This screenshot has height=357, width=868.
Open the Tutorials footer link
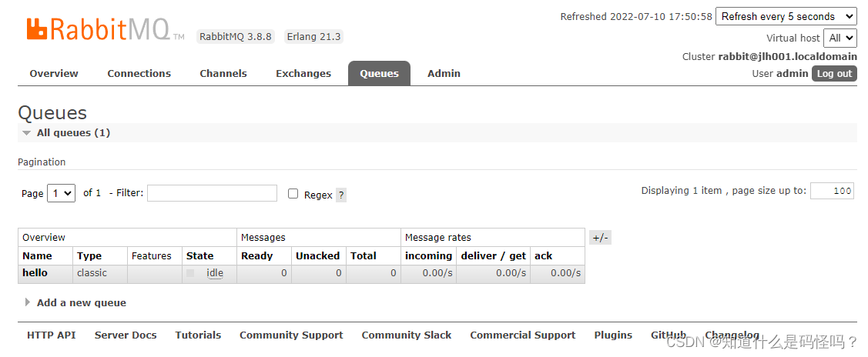[x=198, y=335]
